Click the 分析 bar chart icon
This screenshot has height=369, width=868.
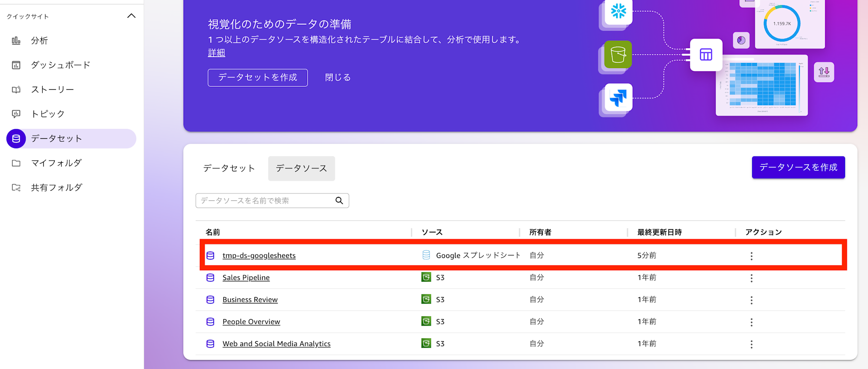click(x=16, y=41)
